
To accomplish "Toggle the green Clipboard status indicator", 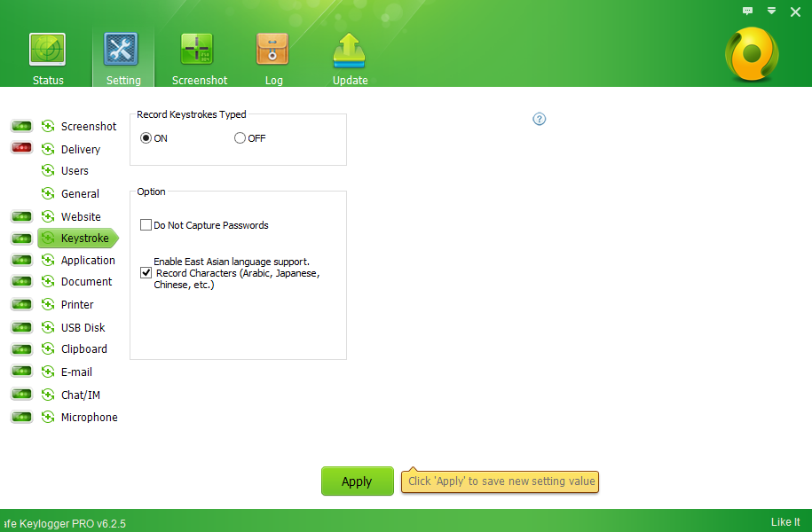I will pyautogui.click(x=22, y=348).
